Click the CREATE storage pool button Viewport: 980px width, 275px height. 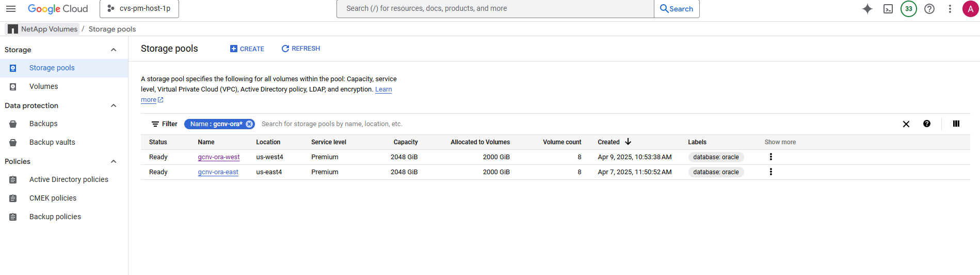(x=247, y=49)
